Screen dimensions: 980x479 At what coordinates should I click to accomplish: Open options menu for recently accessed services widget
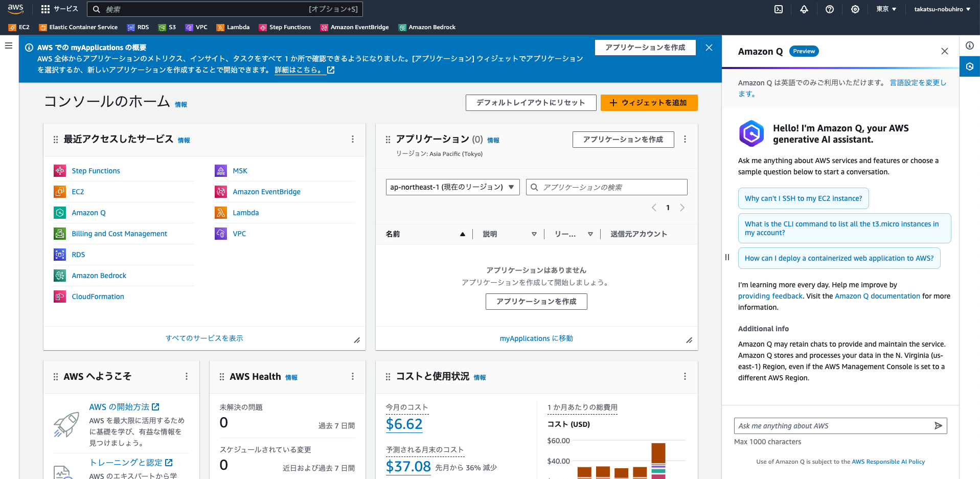[x=353, y=139]
